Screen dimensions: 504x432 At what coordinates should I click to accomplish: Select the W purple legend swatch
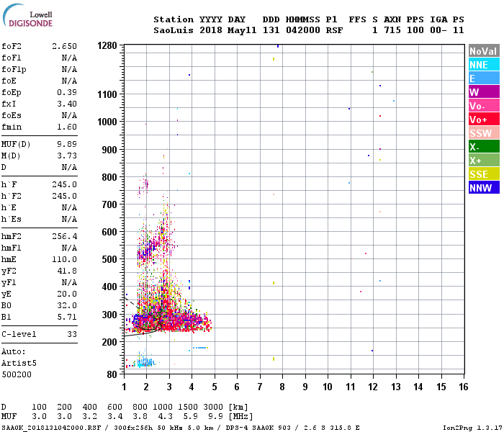coord(484,92)
